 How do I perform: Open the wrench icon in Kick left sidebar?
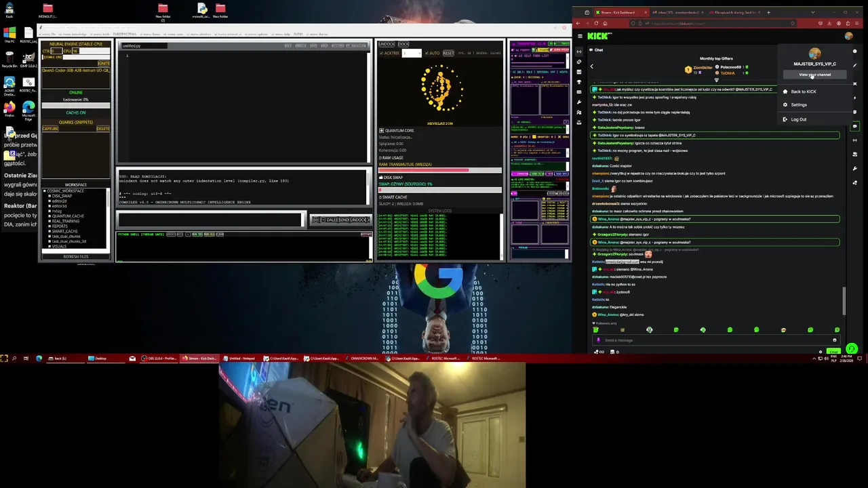point(579,102)
